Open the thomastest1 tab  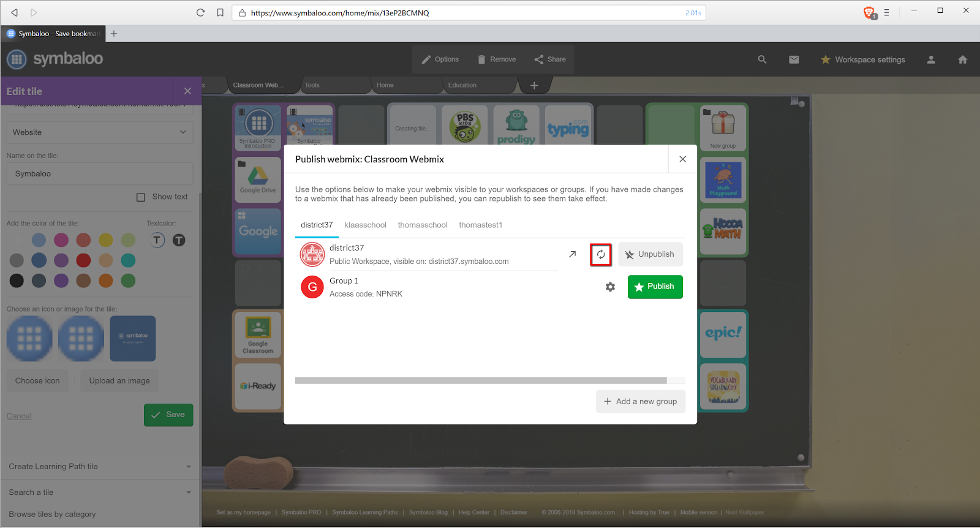(x=481, y=225)
